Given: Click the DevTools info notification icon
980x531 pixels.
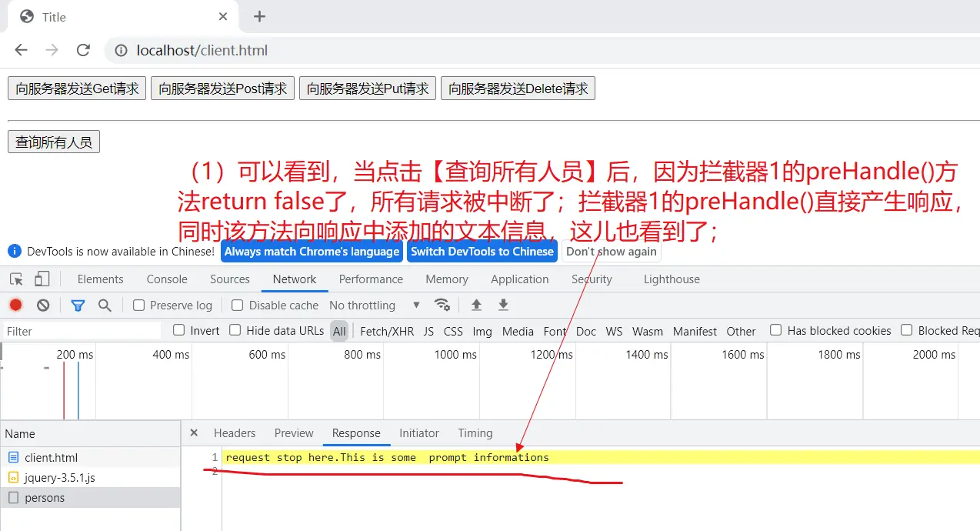Looking at the screenshot, I should (14, 251).
